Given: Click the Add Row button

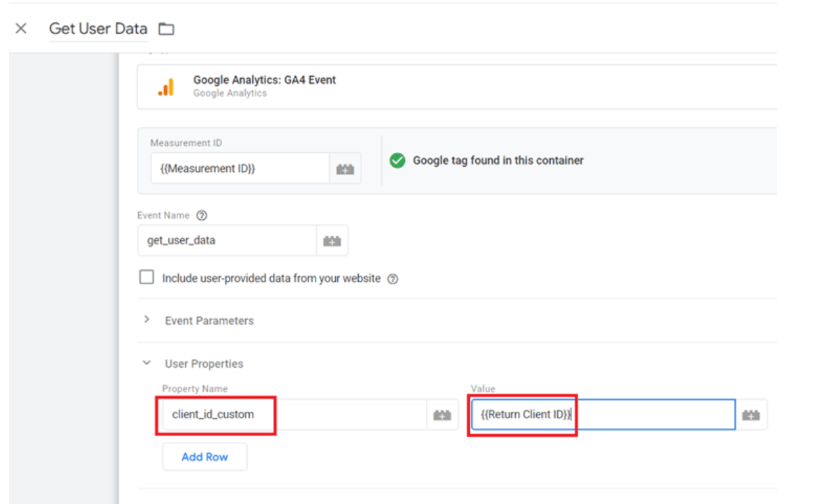Looking at the screenshot, I should coord(205,457).
